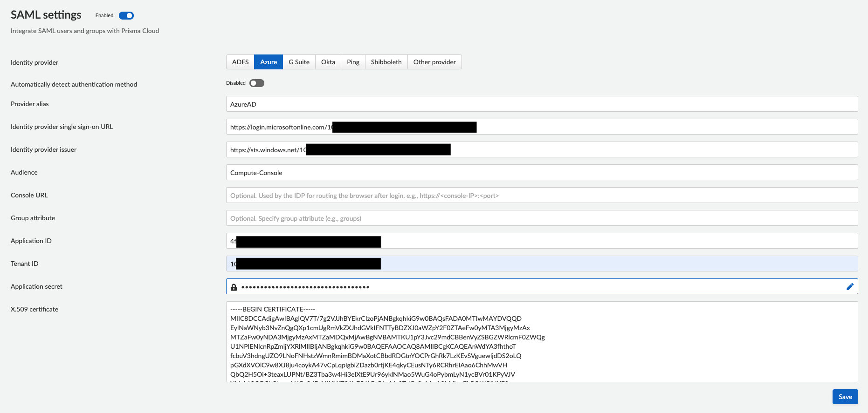Select Shibboleth identity provider
This screenshot has height=413, width=868.
[386, 62]
